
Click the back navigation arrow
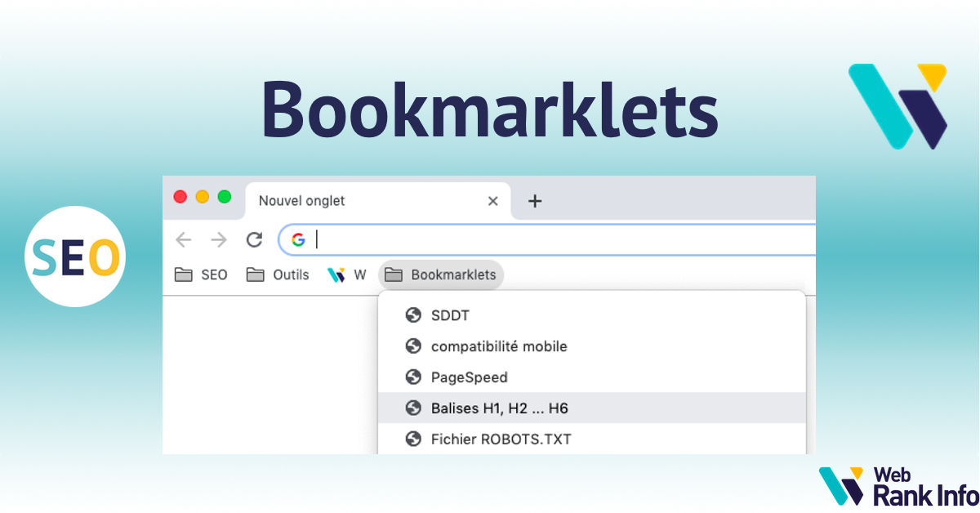[x=183, y=239]
